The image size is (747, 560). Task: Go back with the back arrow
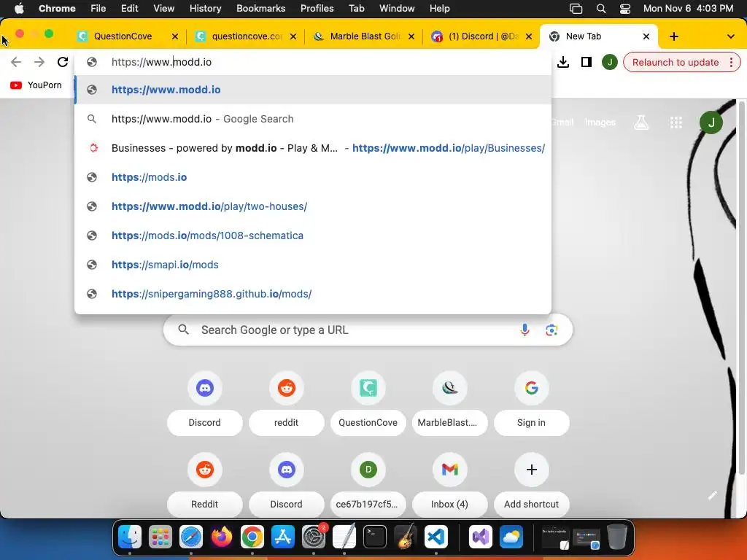tap(16, 62)
